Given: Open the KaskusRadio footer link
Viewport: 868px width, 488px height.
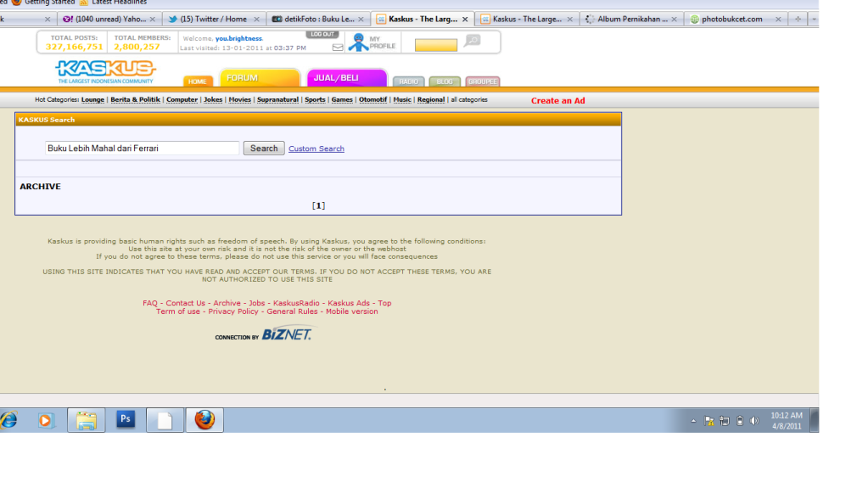Looking at the screenshot, I should 296,303.
